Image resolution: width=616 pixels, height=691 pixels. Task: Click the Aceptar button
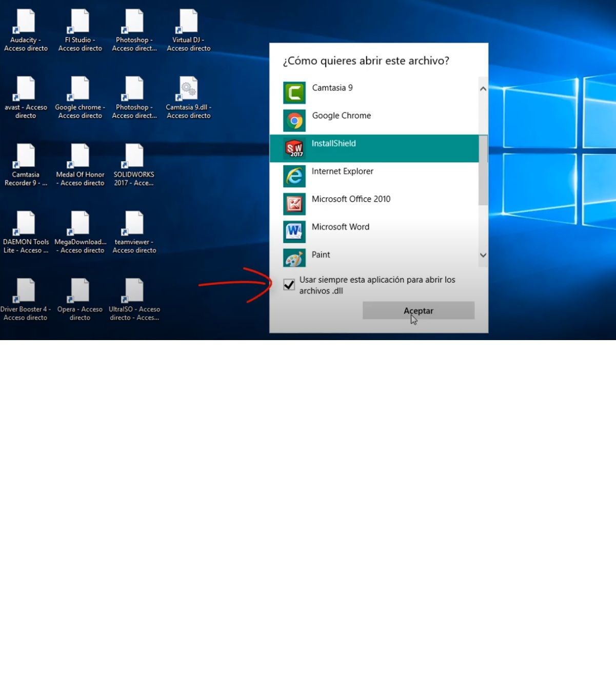[x=419, y=310]
